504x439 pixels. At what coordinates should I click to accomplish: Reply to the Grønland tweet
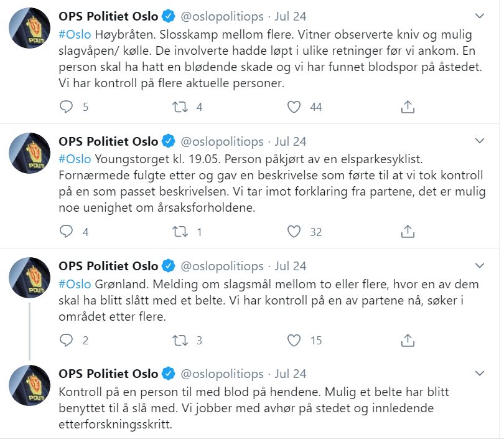[x=66, y=340]
